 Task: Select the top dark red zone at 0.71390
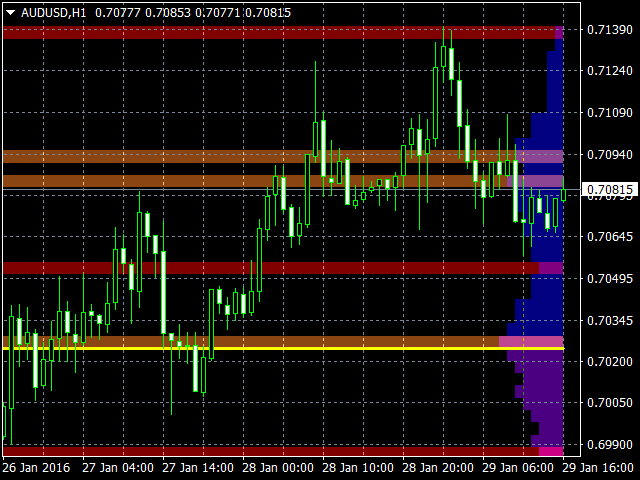point(283,33)
